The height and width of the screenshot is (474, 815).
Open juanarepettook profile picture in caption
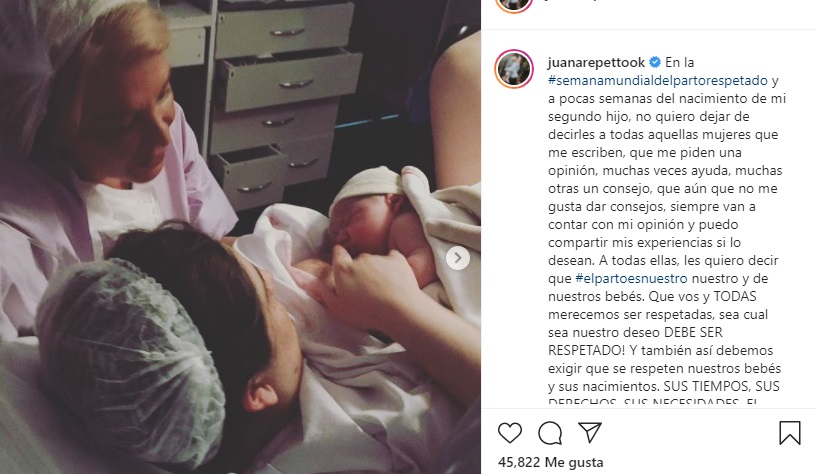coord(514,69)
